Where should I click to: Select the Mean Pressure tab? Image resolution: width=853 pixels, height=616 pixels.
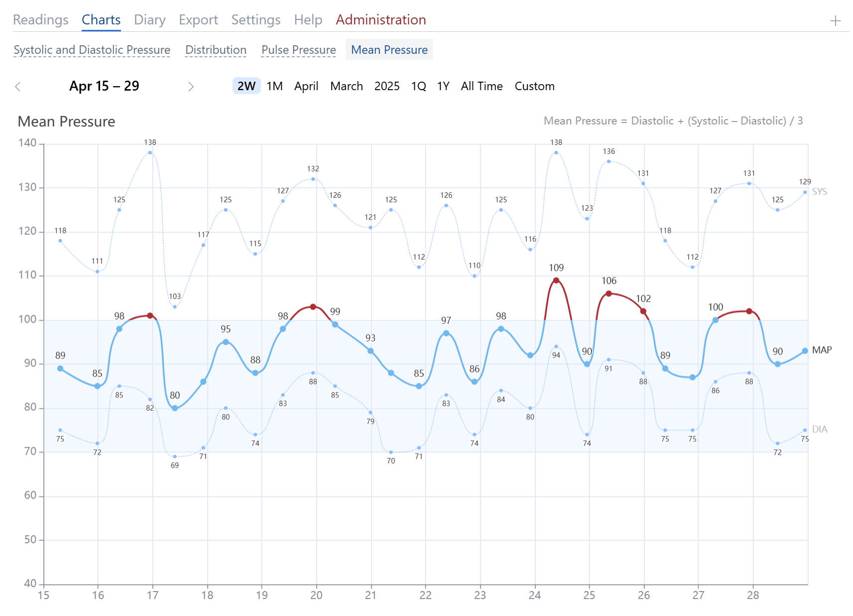(x=389, y=50)
